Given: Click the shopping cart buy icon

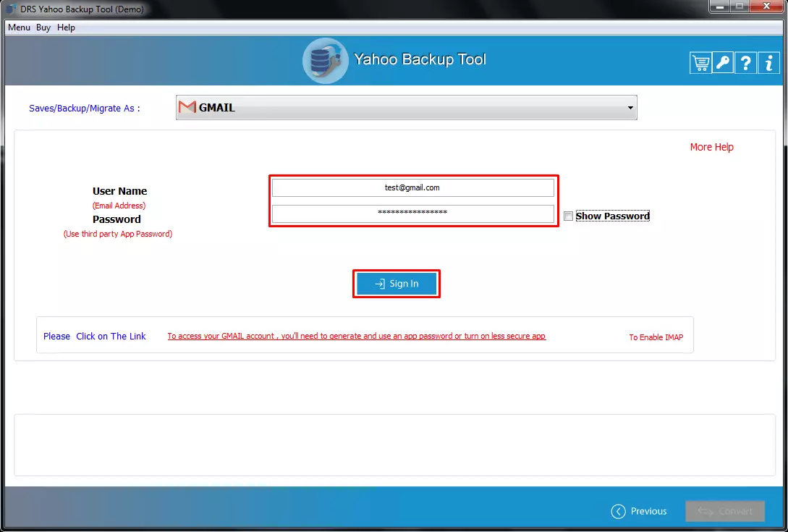Looking at the screenshot, I should [700, 63].
